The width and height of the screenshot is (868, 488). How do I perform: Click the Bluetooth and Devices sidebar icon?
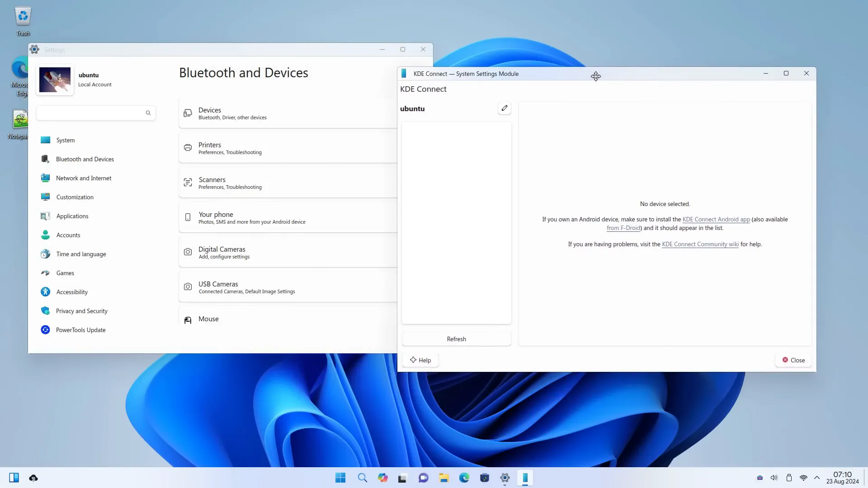click(45, 159)
